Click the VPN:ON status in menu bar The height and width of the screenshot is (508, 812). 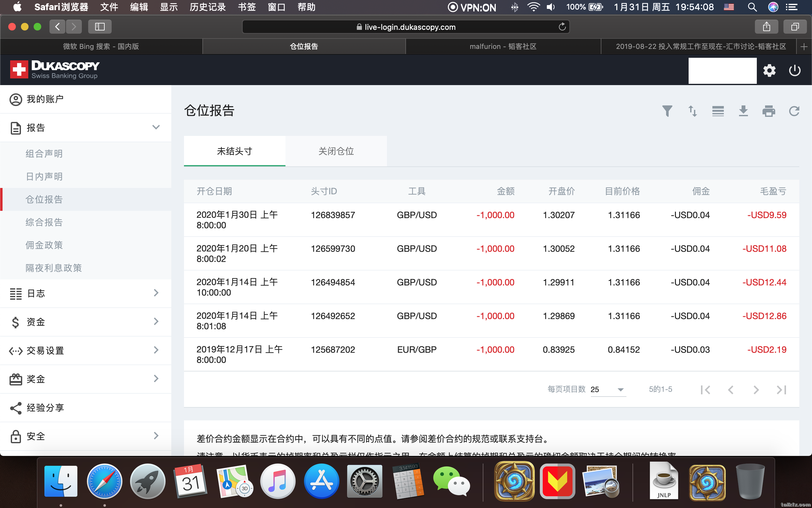pyautogui.click(x=472, y=7)
